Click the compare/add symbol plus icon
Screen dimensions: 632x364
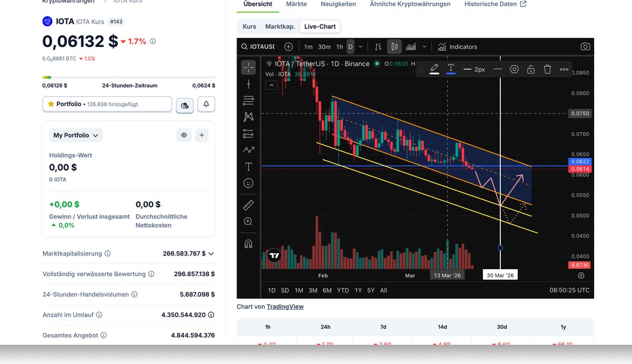tap(289, 46)
